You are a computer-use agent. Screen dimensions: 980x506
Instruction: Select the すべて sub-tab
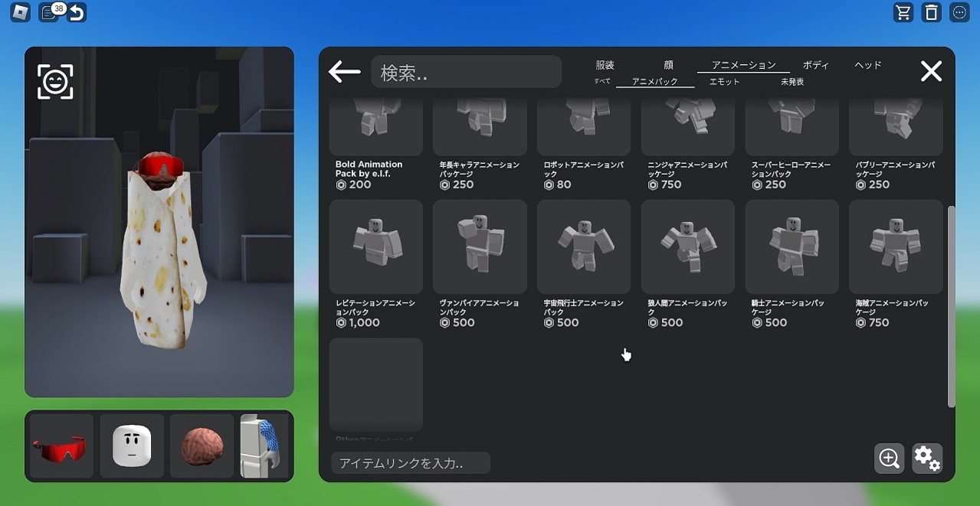coord(602,81)
